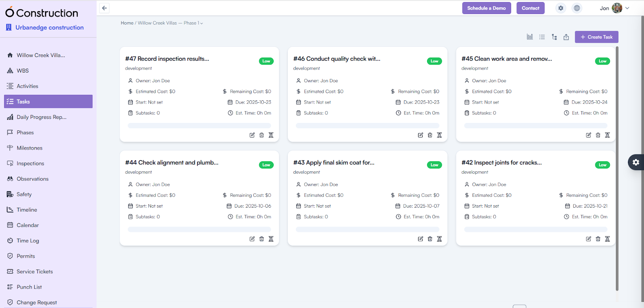This screenshot has width=644, height=308.
Task: Open Service Tickets sidebar item
Action: pyautogui.click(x=48, y=272)
